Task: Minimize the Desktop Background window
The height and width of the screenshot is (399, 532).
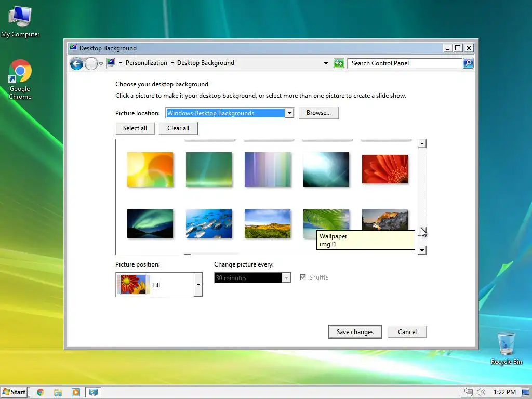Action: pos(447,48)
